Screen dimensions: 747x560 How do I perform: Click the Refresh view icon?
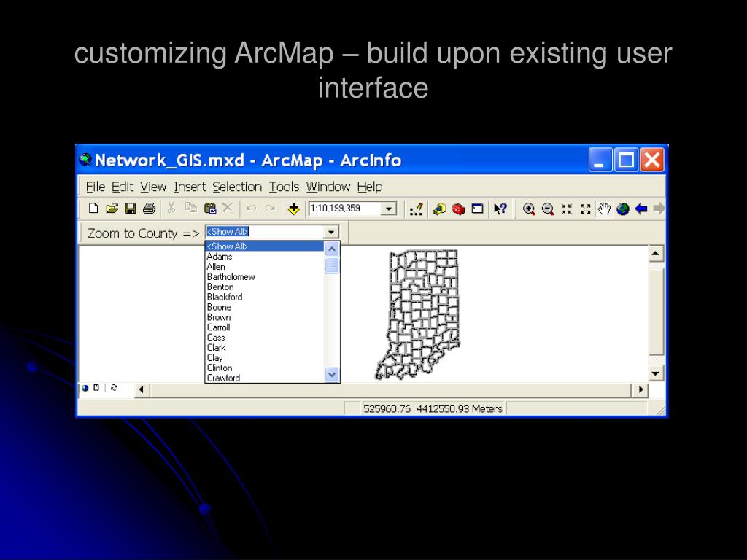[x=114, y=388]
